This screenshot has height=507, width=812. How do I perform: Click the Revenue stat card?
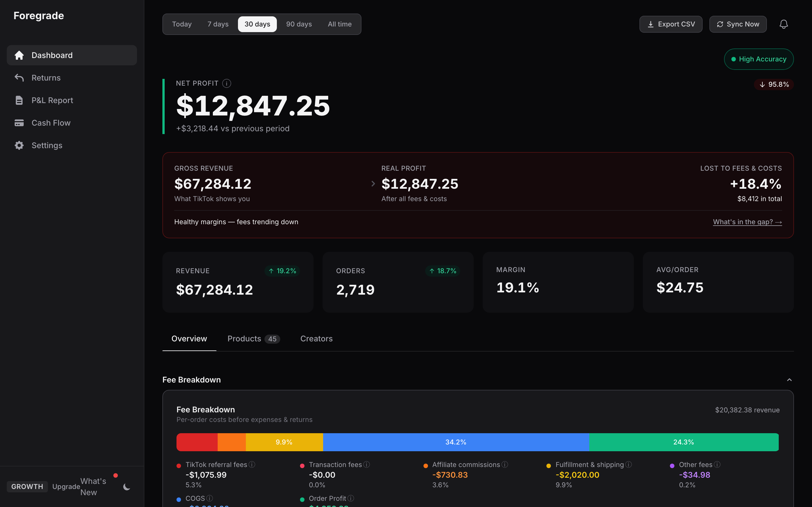[x=238, y=282]
